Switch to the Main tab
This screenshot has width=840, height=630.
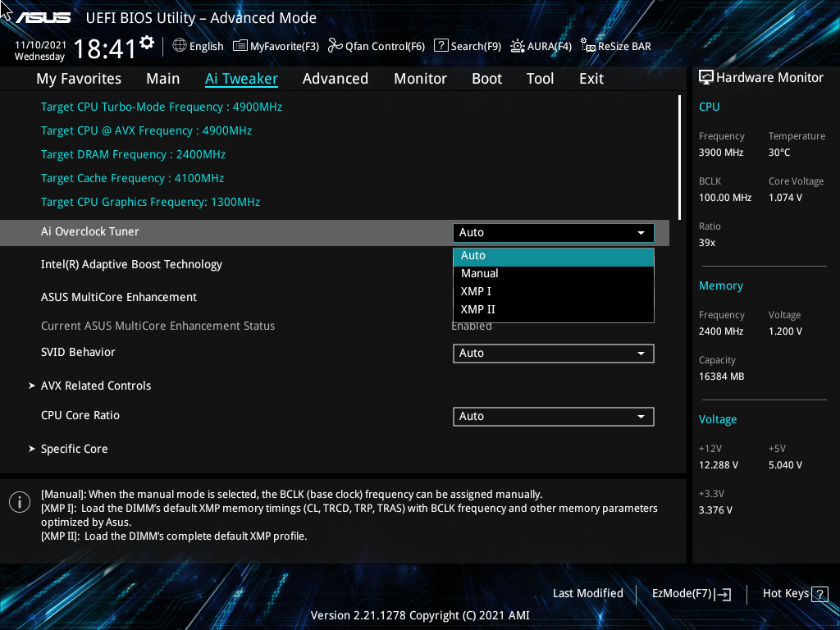(163, 79)
